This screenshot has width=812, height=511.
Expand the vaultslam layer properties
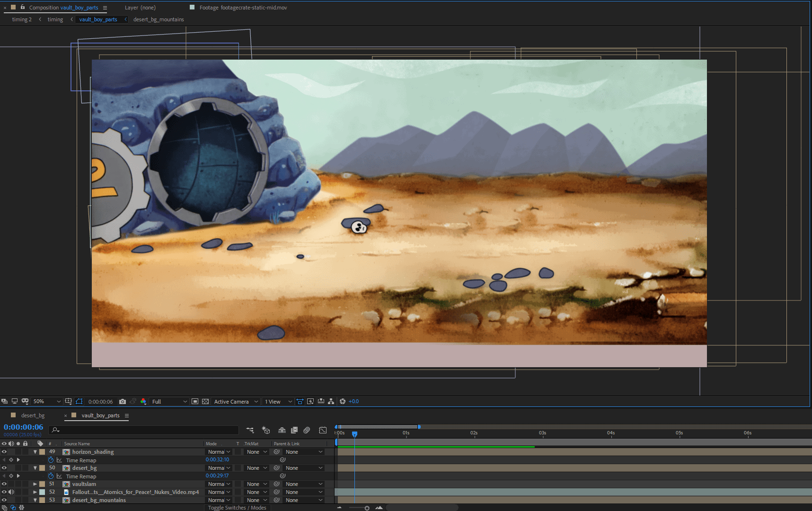(35, 484)
